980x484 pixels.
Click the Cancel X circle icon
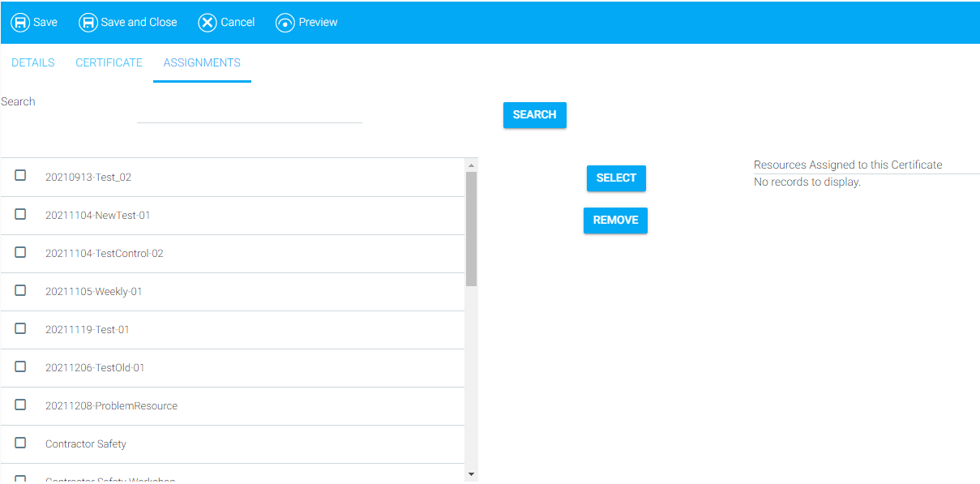pyautogui.click(x=208, y=23)
